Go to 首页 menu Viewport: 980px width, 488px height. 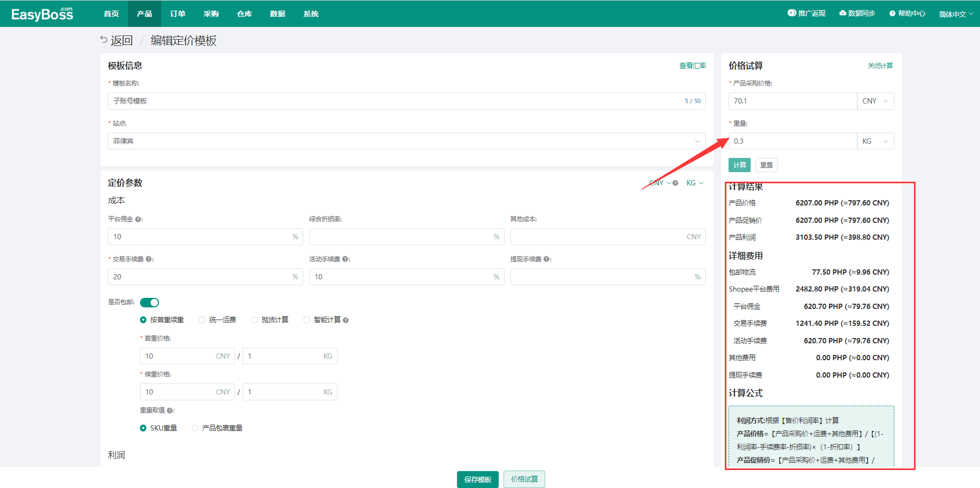[111, 14]
